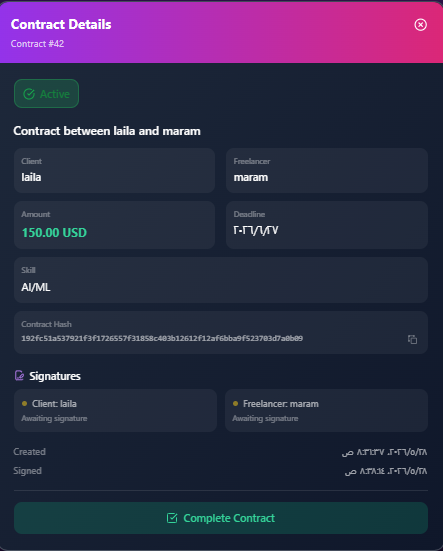The width and height of the screenshot is (443, 551).
Task: Select the Active status badge
Action: (x=46, y=93)
